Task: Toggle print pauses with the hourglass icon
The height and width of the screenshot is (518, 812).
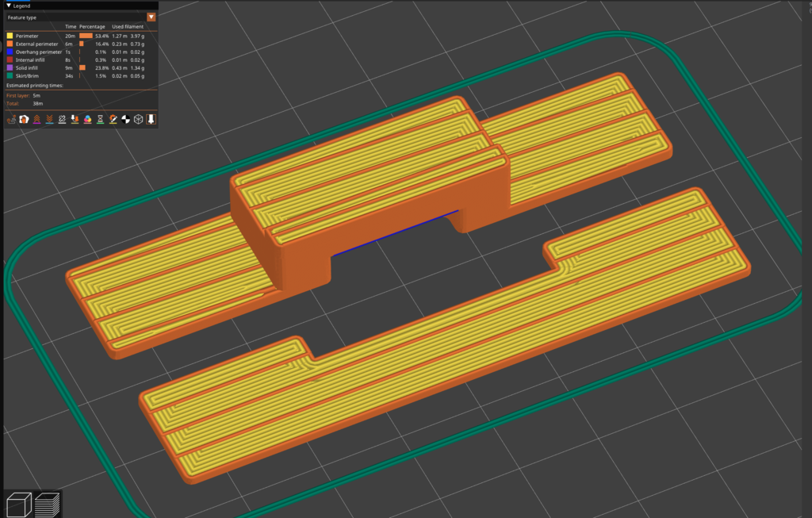Action: (100, 119)
